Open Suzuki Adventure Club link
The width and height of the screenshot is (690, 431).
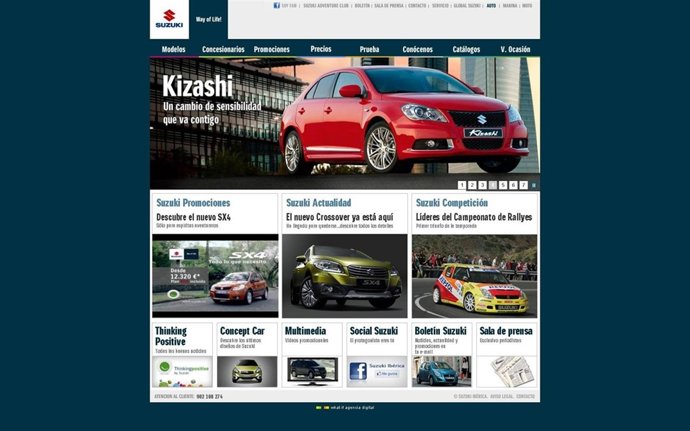[326, 6]
